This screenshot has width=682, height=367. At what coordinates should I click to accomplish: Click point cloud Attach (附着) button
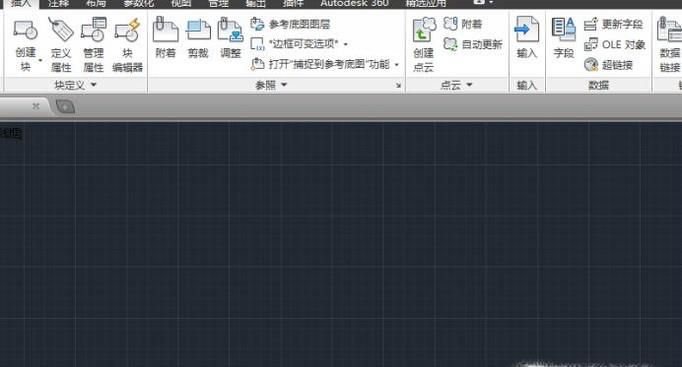pyautogui.click(x=463, y=23)
